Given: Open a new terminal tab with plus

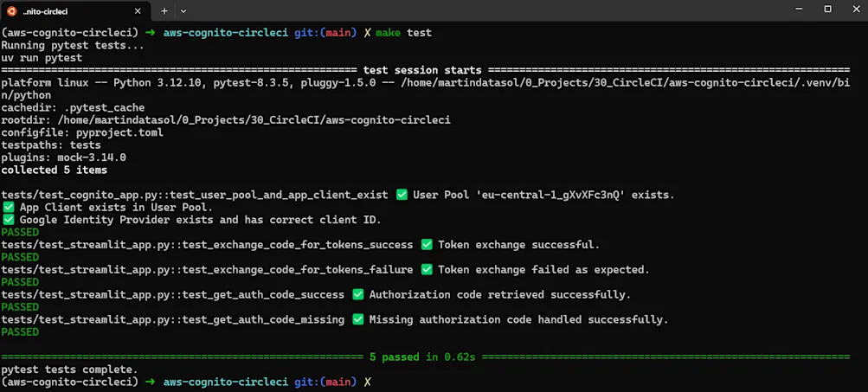Looking at the screenshot, I should [x=164, y=11].
